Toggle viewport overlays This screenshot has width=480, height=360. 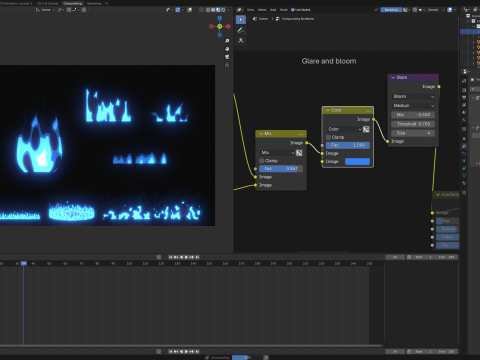pyautogui.click(x=190, y=10)
